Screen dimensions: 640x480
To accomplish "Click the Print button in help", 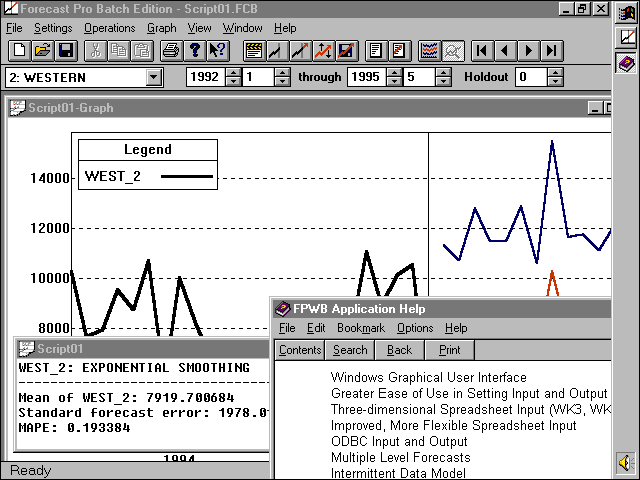I will [449, 350].
